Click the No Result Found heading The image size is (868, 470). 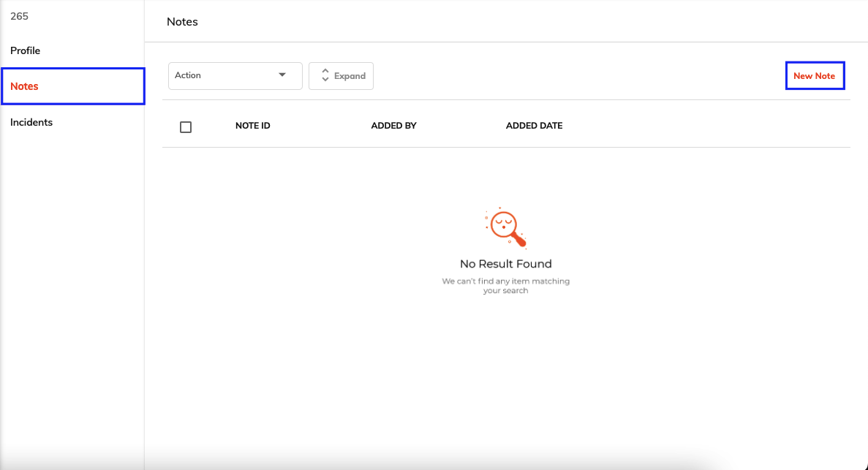(x=506, y=264)
